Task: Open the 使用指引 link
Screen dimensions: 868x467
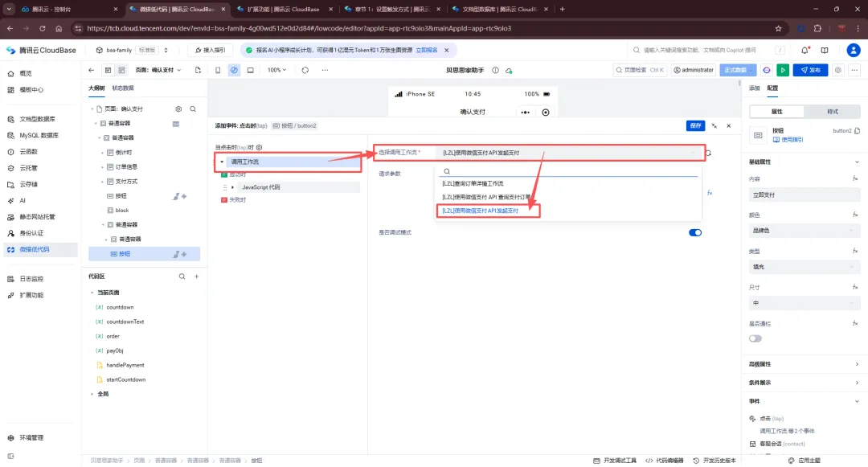Action: (x=788, y=140)
